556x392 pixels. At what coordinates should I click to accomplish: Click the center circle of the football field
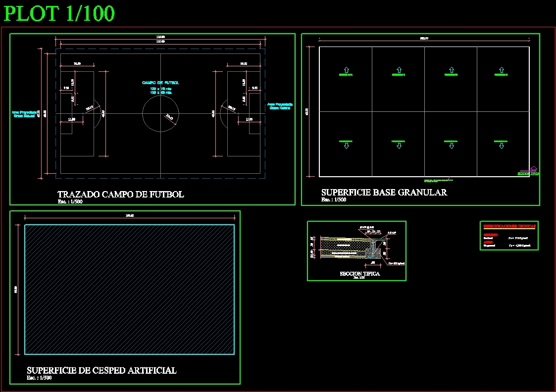pos(160,114)
